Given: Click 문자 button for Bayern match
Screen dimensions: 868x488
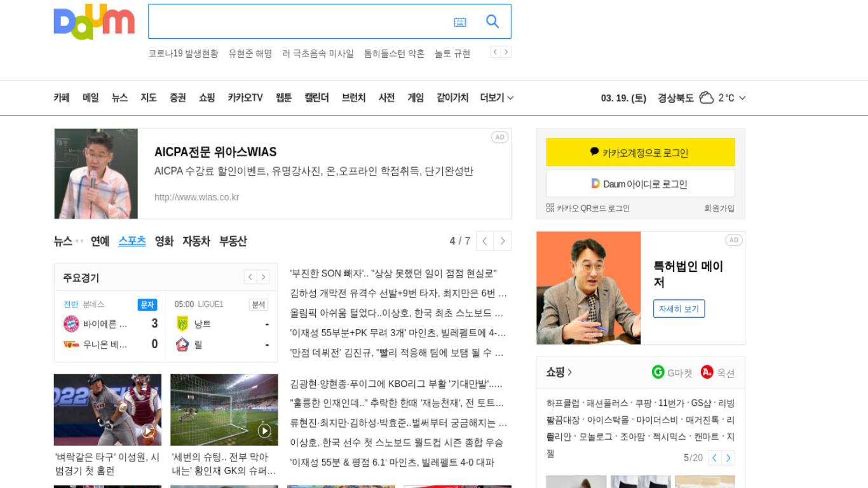Looking at the screenshot, I should coord(147,305).
